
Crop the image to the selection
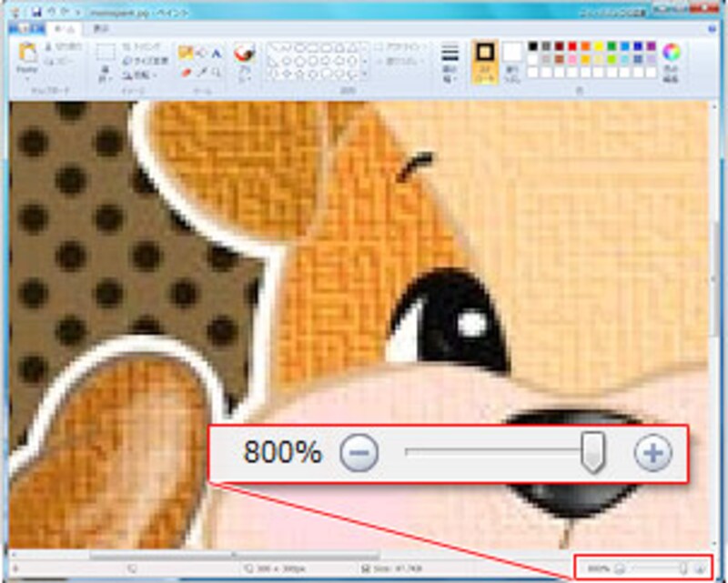[141, 47]
